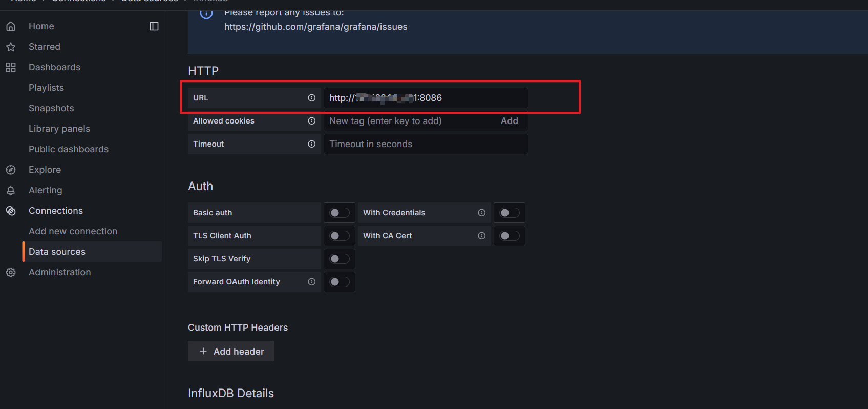Image resolution: width=868 pixels, height=409 pixels.
Task: Click the URL field info icon
Action: [x=311, y=98]
